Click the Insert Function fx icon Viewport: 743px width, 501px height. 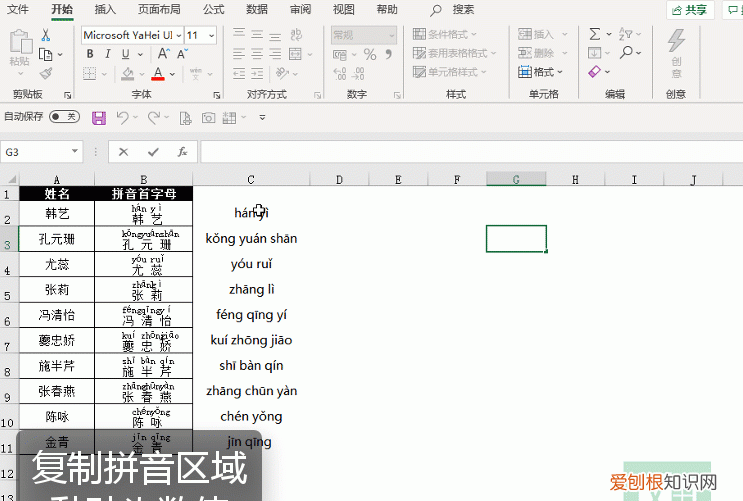point(182,152)
